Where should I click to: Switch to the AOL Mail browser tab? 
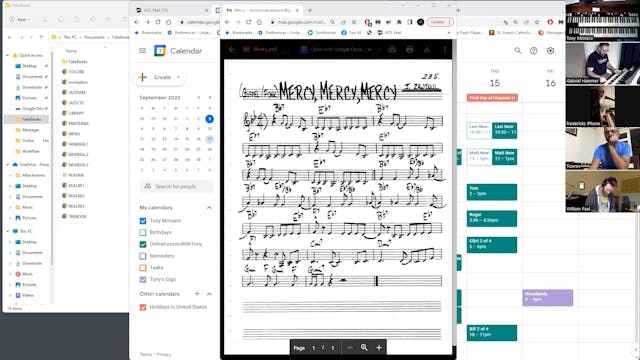coord(171,10)
